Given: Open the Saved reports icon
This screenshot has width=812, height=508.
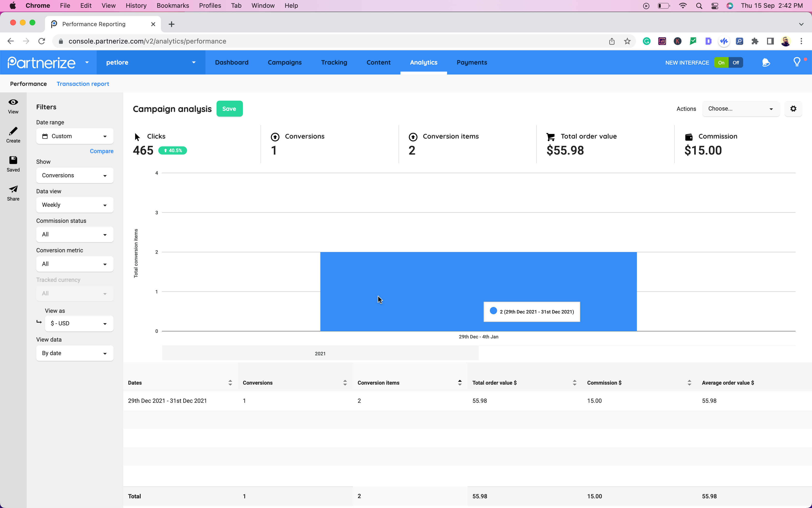Looking at the screenshot, I should point(13,164).
